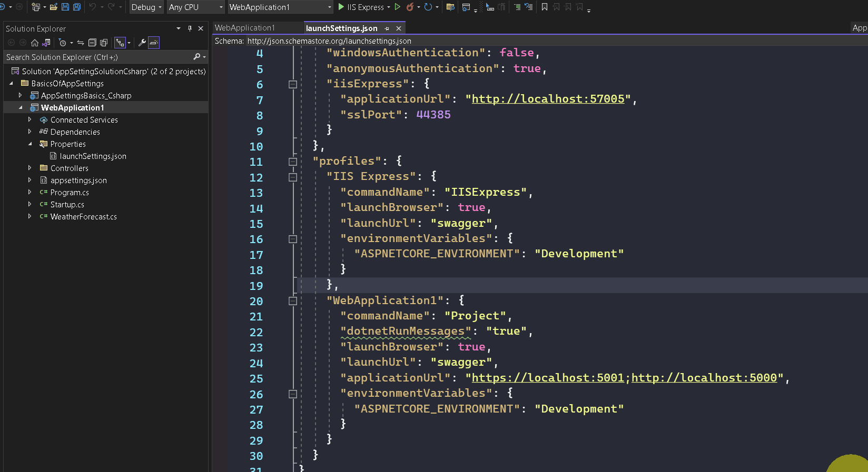Click the Hot Reload flame icon

pos(410,7)
